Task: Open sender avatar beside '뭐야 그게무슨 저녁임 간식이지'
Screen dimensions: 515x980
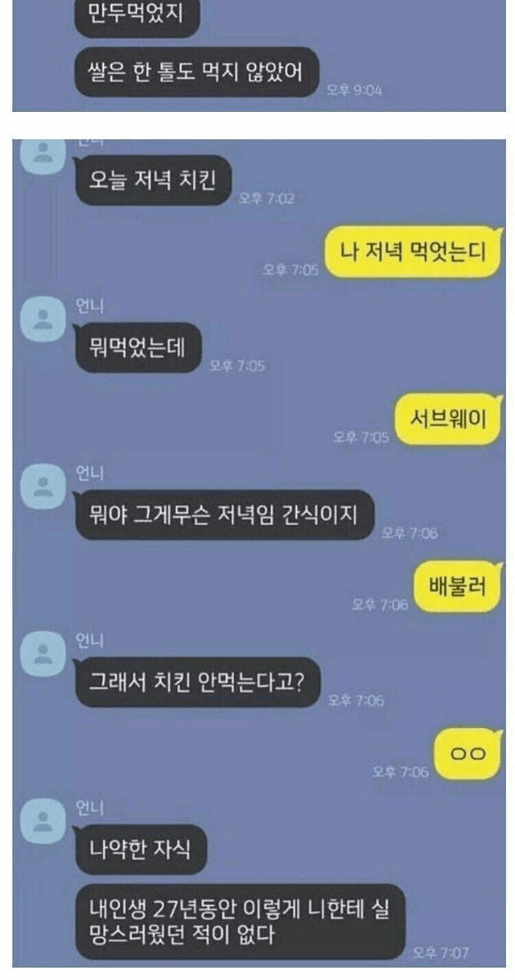Action: [41, 485]
